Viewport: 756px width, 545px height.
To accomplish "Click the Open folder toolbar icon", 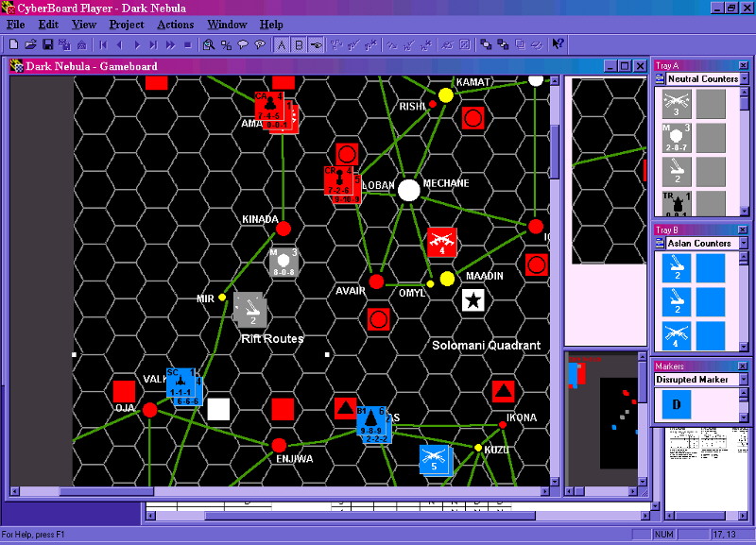I will [30, 44].
